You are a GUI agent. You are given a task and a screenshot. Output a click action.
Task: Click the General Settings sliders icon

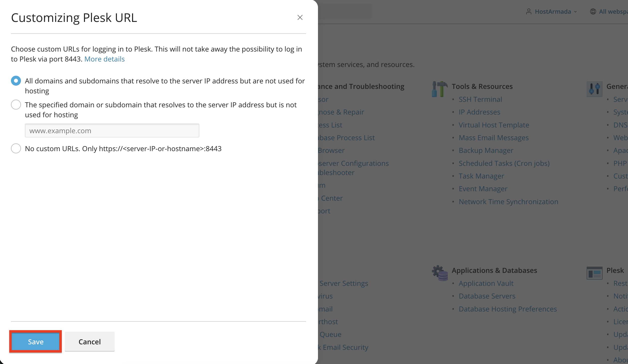tap(594, 89)
